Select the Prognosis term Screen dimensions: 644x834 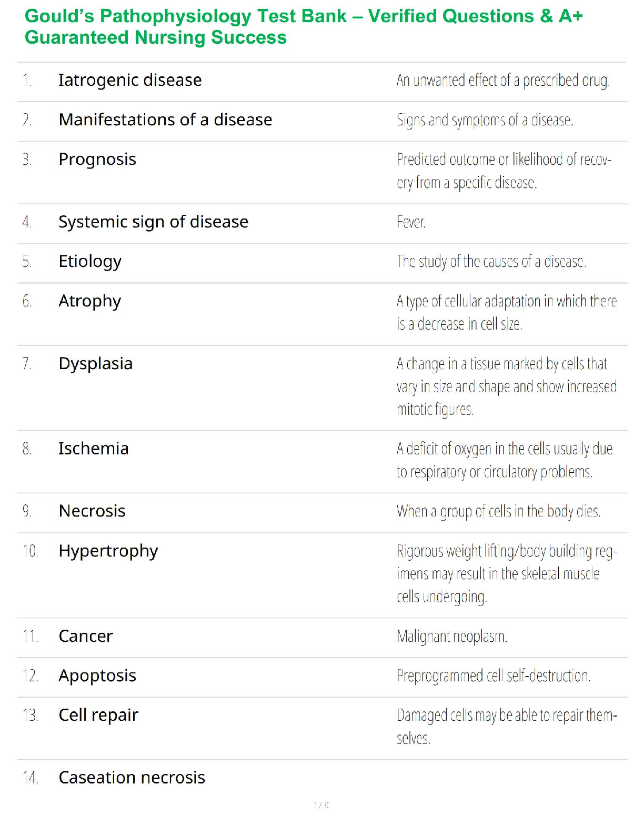pos(97,159)
